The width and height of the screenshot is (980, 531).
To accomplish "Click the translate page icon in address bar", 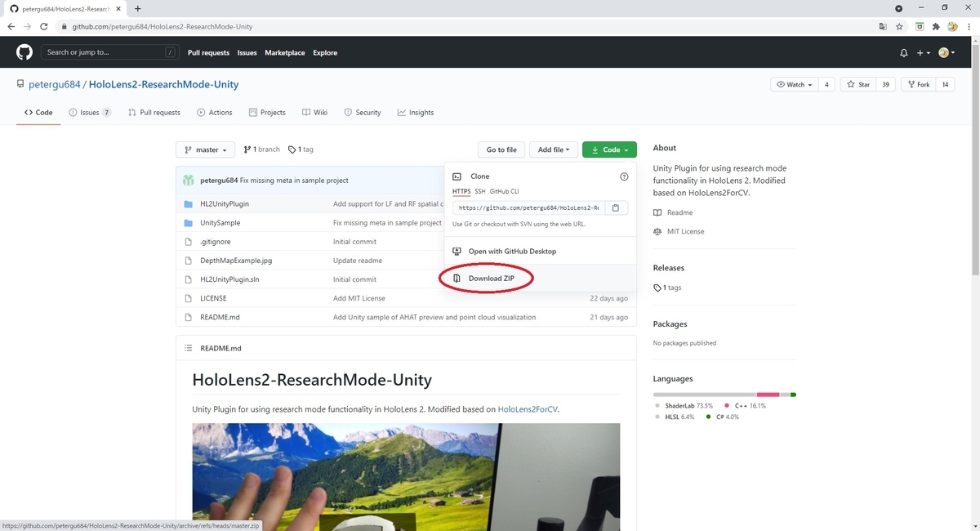I will coord(882,26).
